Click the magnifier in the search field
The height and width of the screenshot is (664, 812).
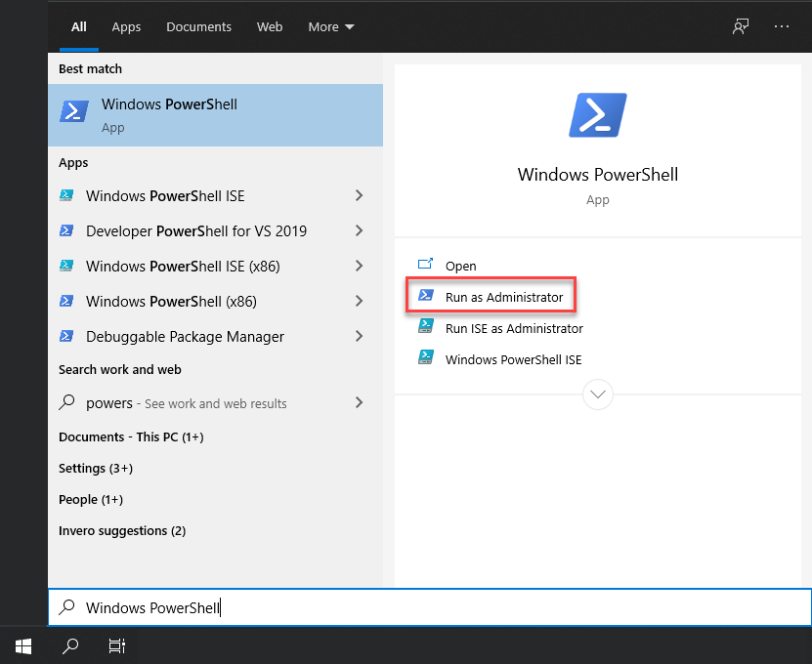(x=65, y=607)
